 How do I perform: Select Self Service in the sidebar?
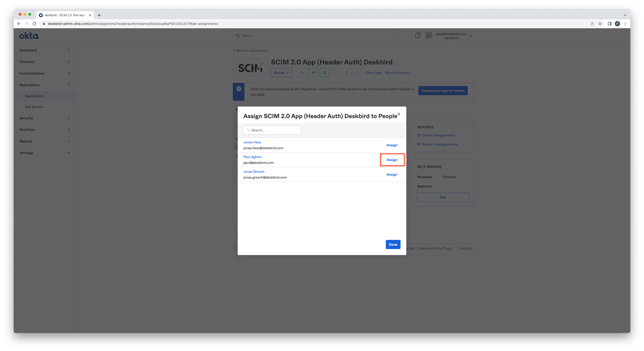34,107
